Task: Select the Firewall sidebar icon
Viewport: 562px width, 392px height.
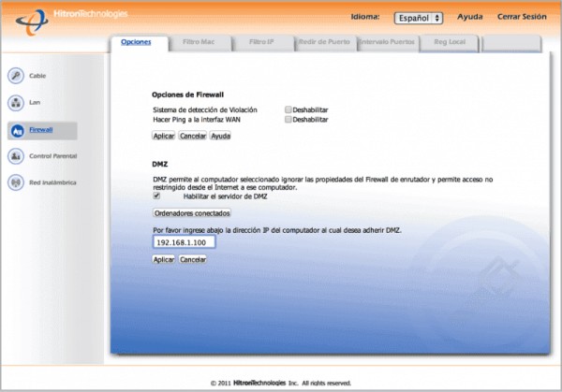Action: (x=16, y=130)
